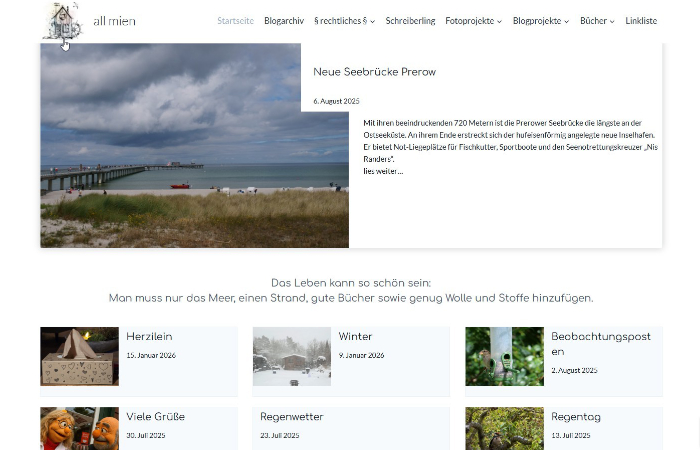Open the Linkliste page

coord(641,21)
